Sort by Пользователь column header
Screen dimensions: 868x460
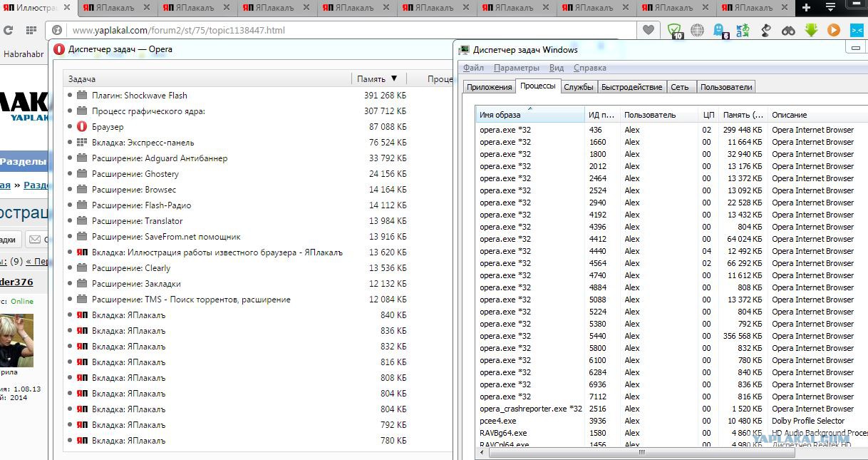(x=658, y=115)
